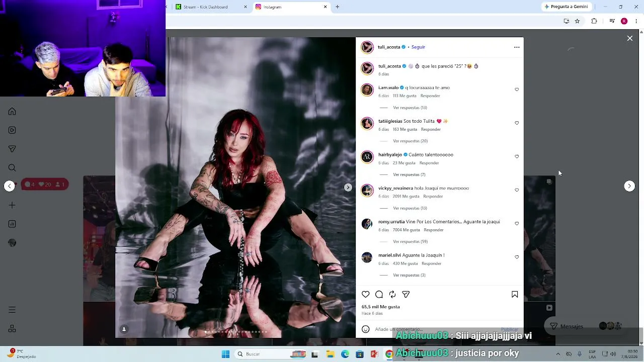Reply to tatiiglesias's comment
The image size is (644, 362).
coord(431,129)
